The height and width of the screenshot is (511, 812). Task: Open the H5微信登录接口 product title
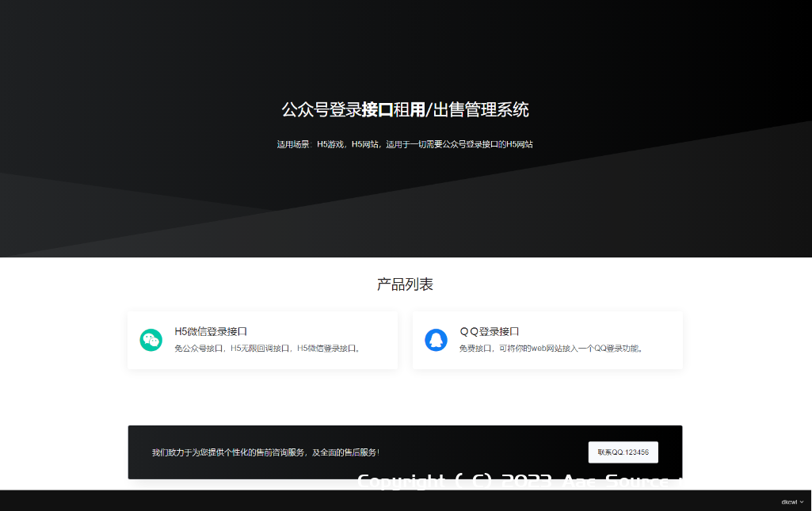point(211,331)
